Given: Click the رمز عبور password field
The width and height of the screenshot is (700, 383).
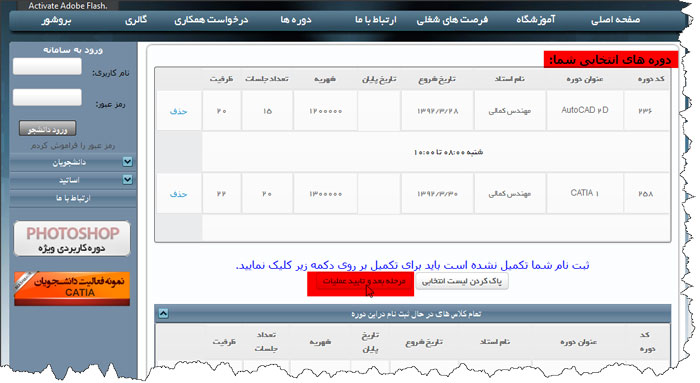Looking at the screenshot, I should [x=47, y=97].
